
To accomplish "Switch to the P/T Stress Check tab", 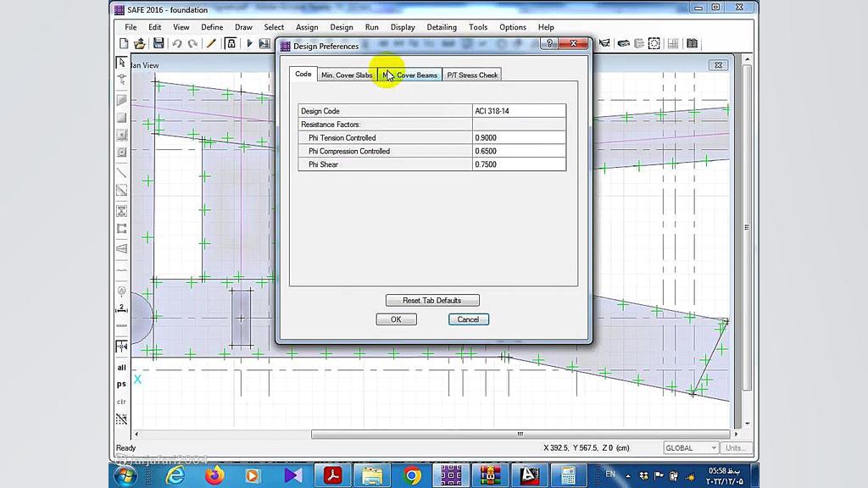I will (472, 75).
